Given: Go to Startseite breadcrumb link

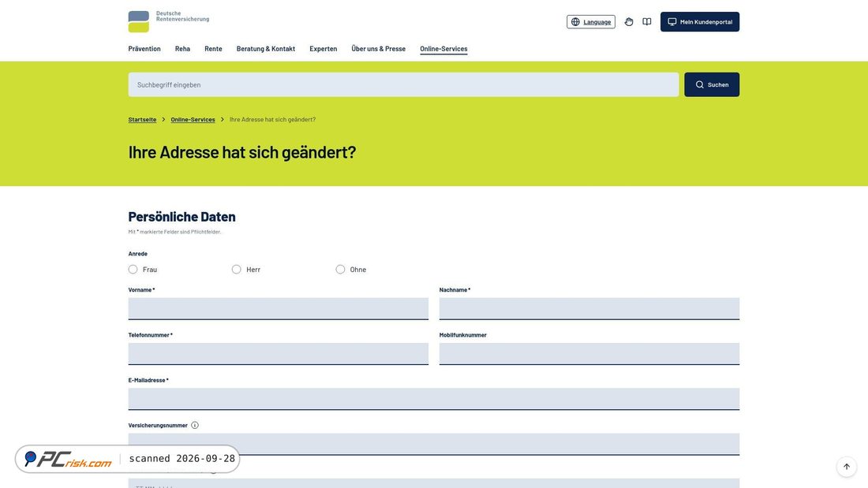Looking at the screenshot, I should pos(142,120).
